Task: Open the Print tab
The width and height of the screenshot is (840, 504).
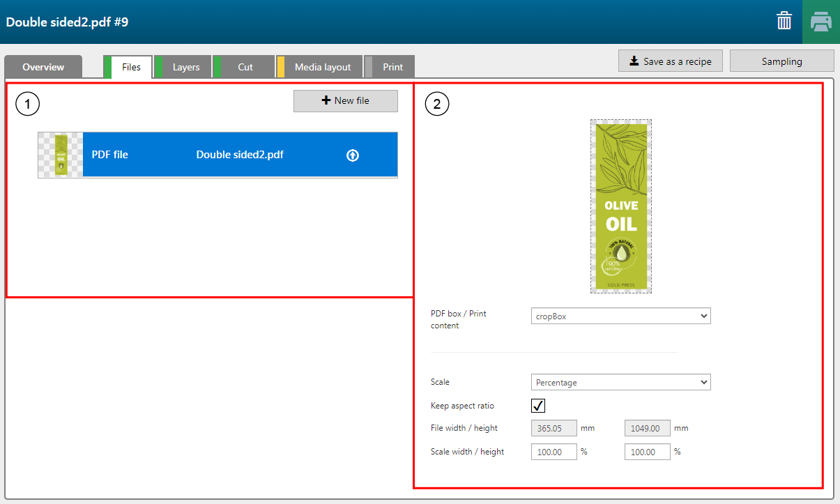Action: pyautogui.click(x=392, y=67)
